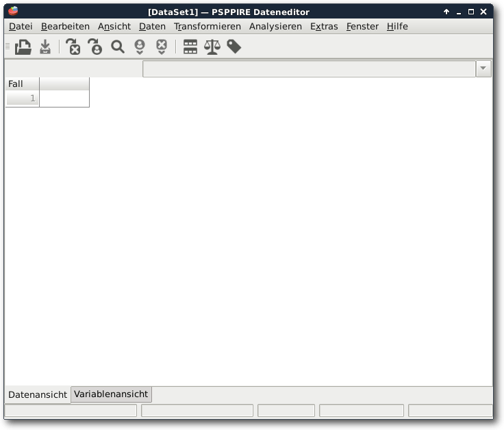
Task: Minimize the PSPPIRE window
Action: pyautogui.click(x=459, y=12)
